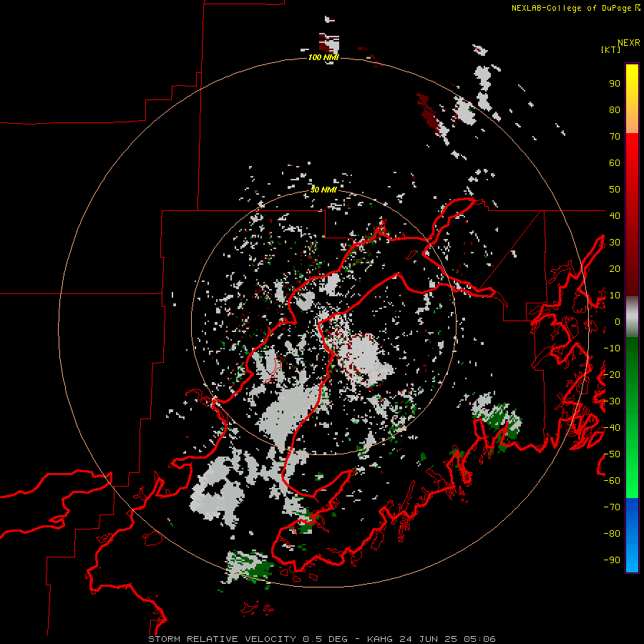Click the KAHG station identifier
Viewport: 644px width, 644px height.
tap(380, 639)
